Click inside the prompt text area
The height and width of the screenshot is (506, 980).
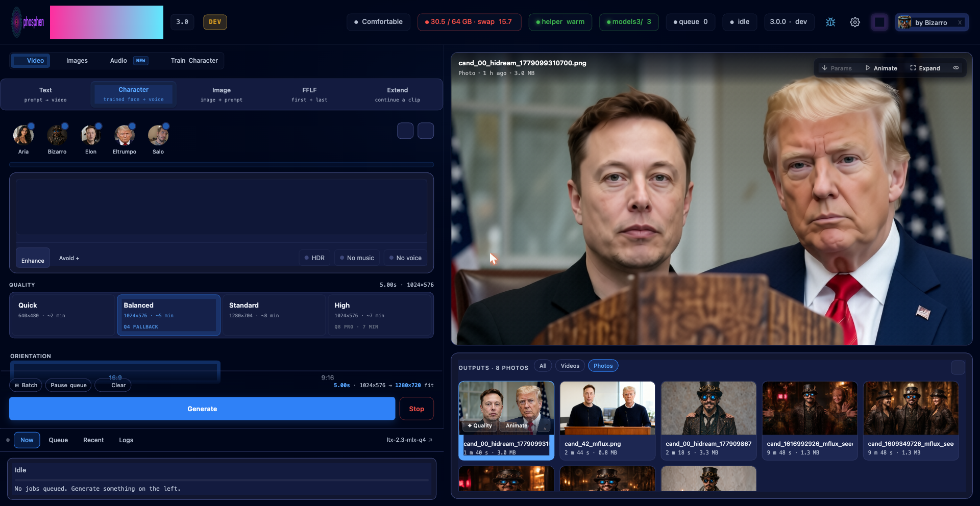click(x=222, y=207)
